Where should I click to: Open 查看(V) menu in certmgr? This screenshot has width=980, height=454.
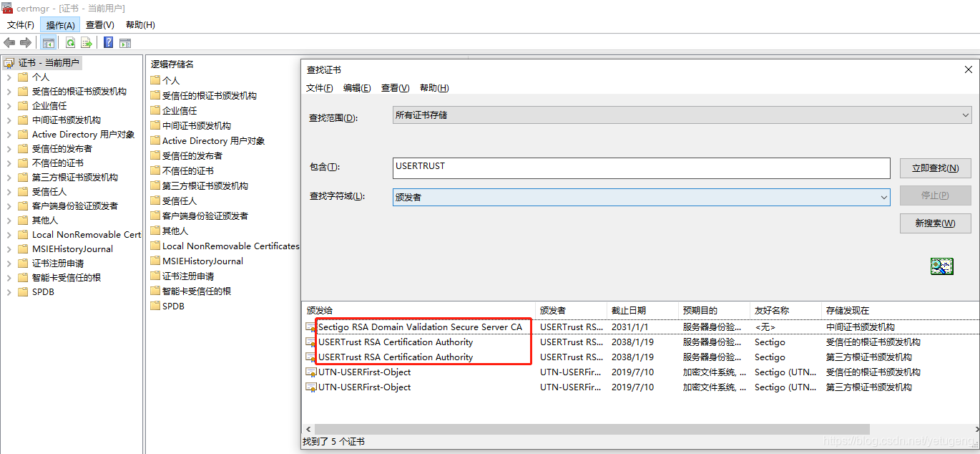click(99, 25)
